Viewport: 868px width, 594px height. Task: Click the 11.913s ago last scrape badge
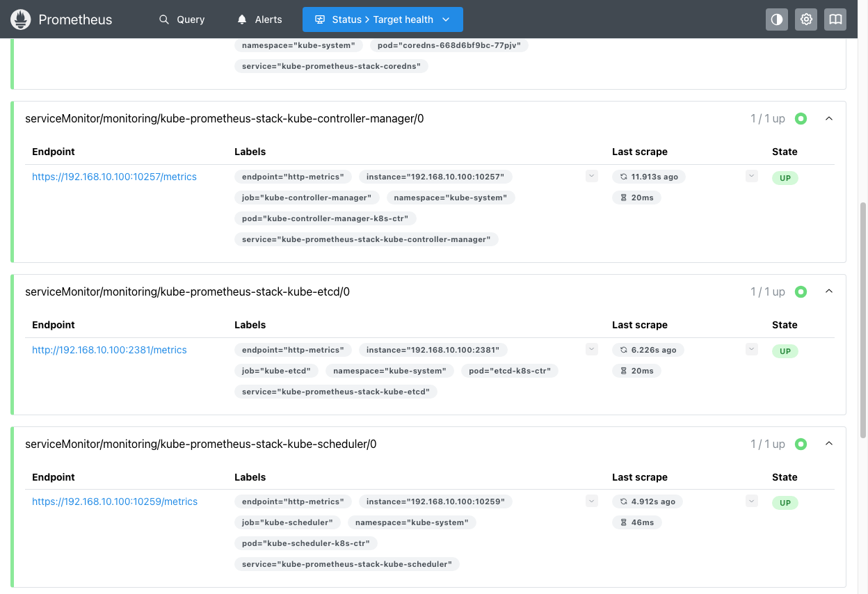[x=649, y=177]
